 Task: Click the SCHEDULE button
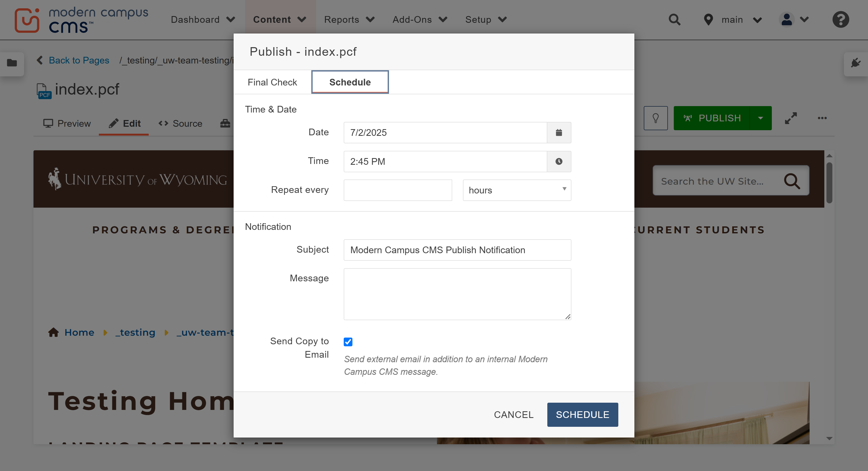583,414
